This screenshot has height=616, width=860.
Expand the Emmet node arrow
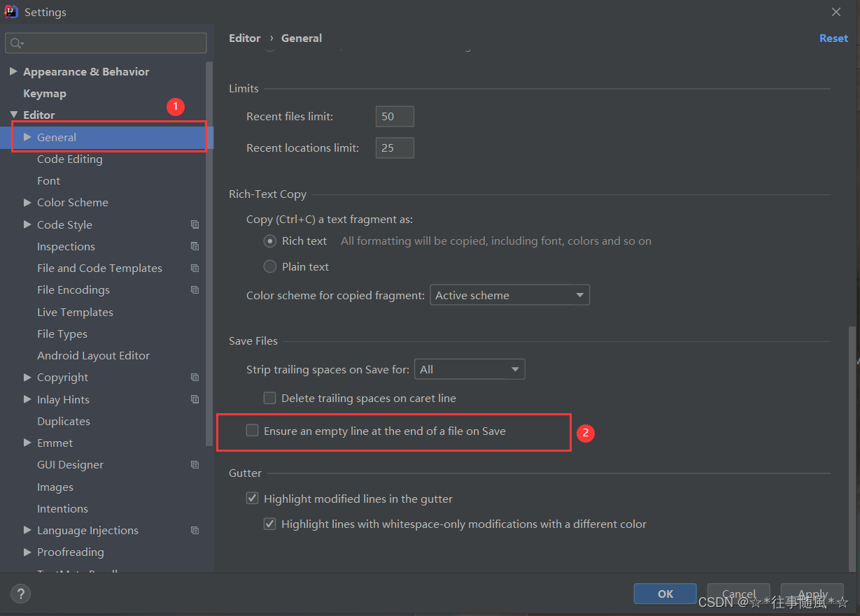(27, 443)
